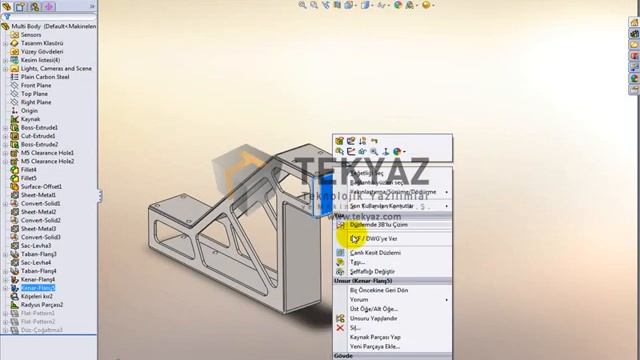Viewport: 640px width, 360px height.
Task: Click the Edit Feature icon in context toolbar
Action: pyautogui.click(x=339, y=141)
